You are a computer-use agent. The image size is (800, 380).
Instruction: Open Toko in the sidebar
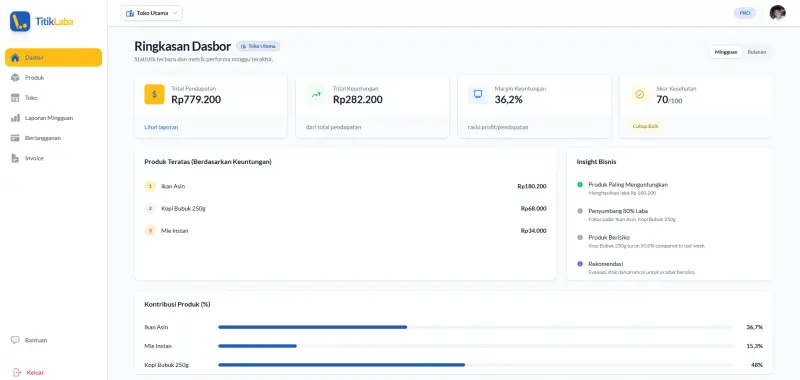[54, 97]
